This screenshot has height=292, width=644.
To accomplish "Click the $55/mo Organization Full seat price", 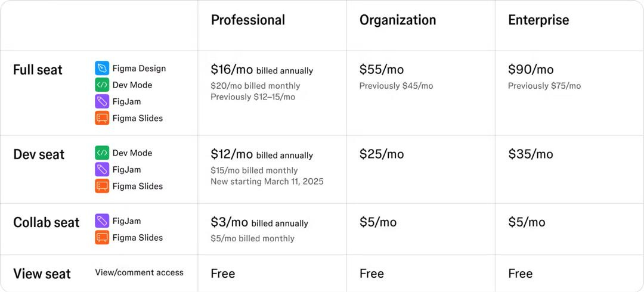I will point(382,69).
